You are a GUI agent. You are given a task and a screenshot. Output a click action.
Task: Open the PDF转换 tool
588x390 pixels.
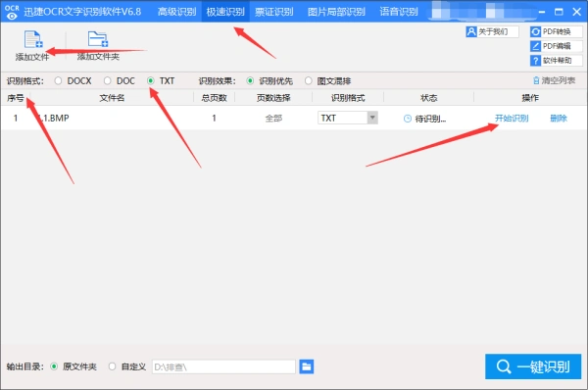point(556,32)
